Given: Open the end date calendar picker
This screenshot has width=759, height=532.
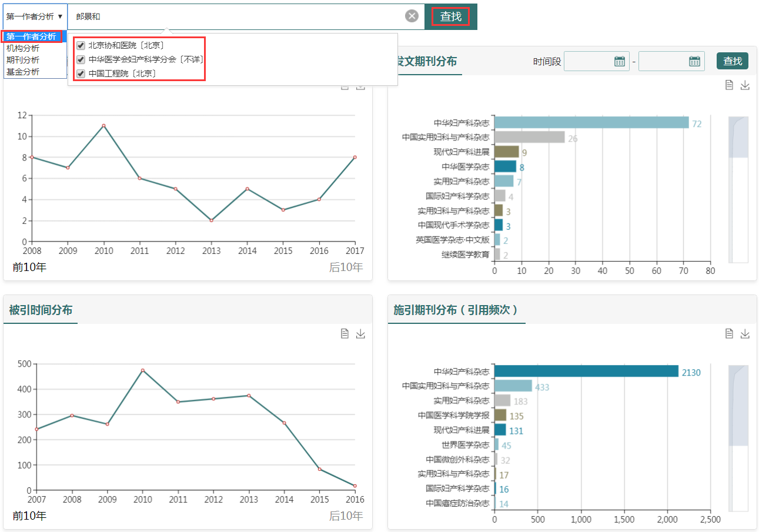Looking at the screenshot, I should click(x=694, y=61).
